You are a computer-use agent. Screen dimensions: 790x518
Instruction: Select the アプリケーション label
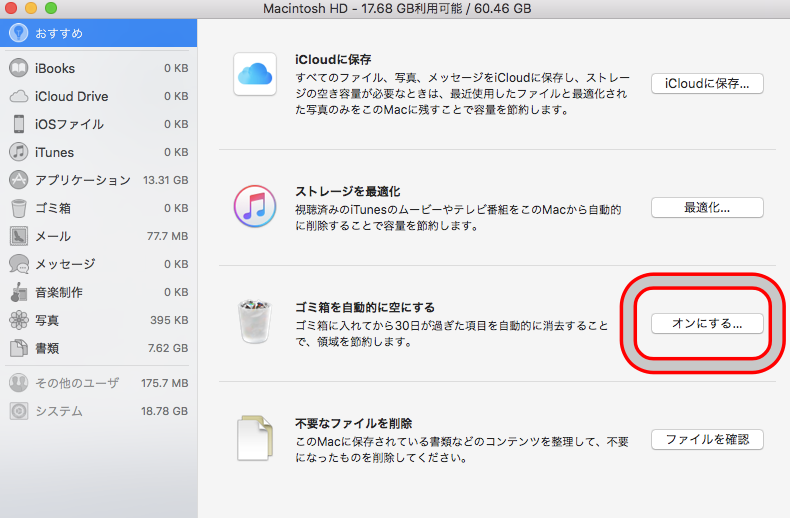83,180
